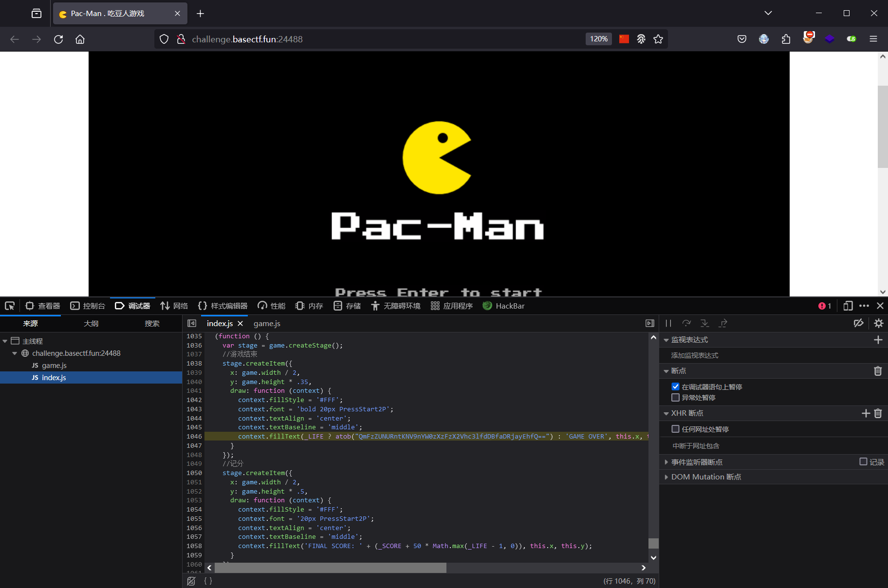Add a watch expression with plus icon
The height and width of the screenshot is (588, 888).
[x=878, y=340]
